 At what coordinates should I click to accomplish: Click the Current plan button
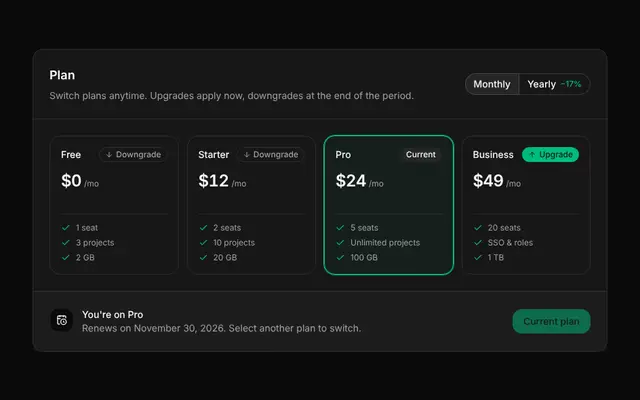[551, 321]
